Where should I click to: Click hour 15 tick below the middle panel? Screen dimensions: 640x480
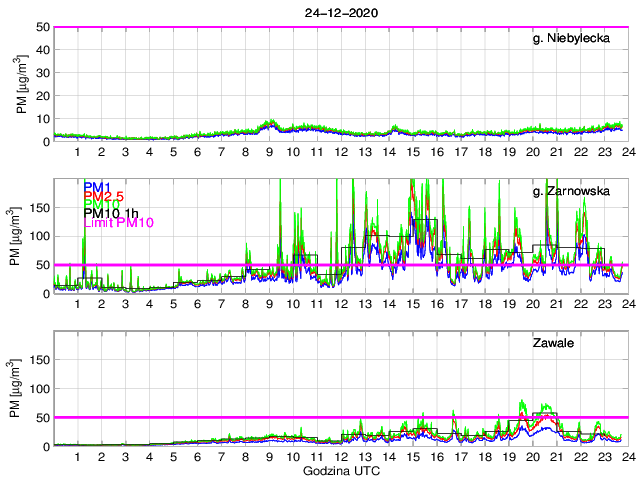click(412, 304)
